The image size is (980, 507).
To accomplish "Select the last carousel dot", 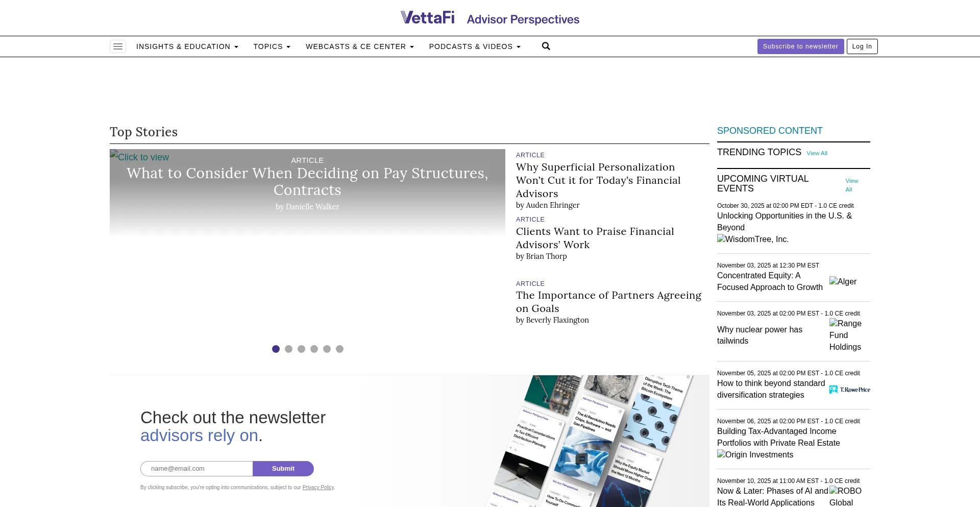I will pos(339,349).
